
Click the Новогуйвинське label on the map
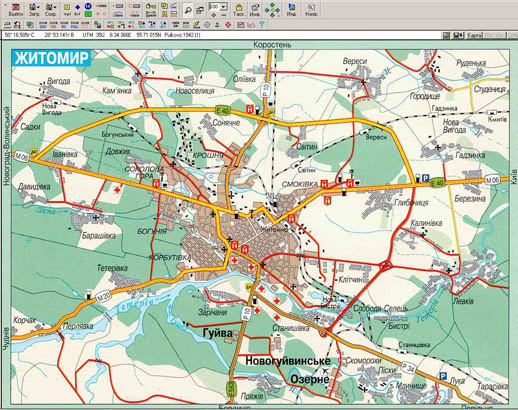click(x=288, y=361)
